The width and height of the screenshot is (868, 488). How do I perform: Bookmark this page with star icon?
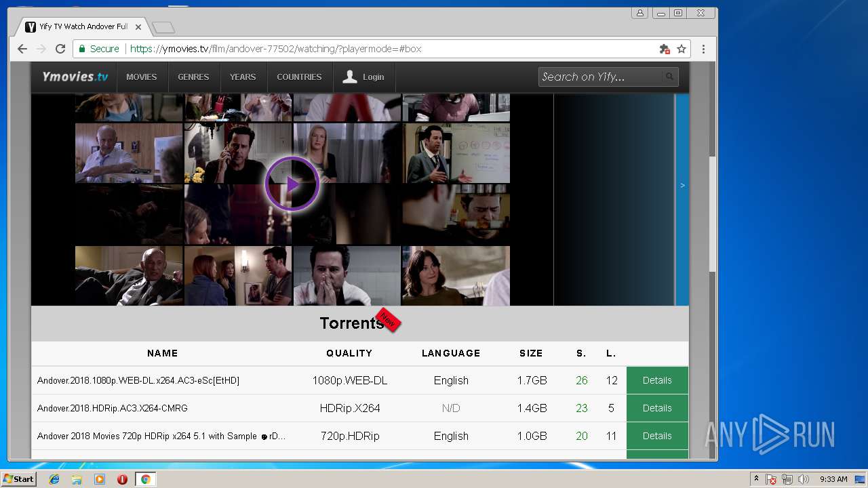coord(682,49)
